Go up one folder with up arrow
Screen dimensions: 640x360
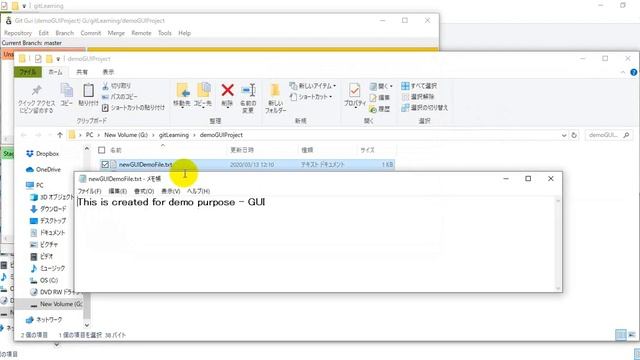coord(60,135)
